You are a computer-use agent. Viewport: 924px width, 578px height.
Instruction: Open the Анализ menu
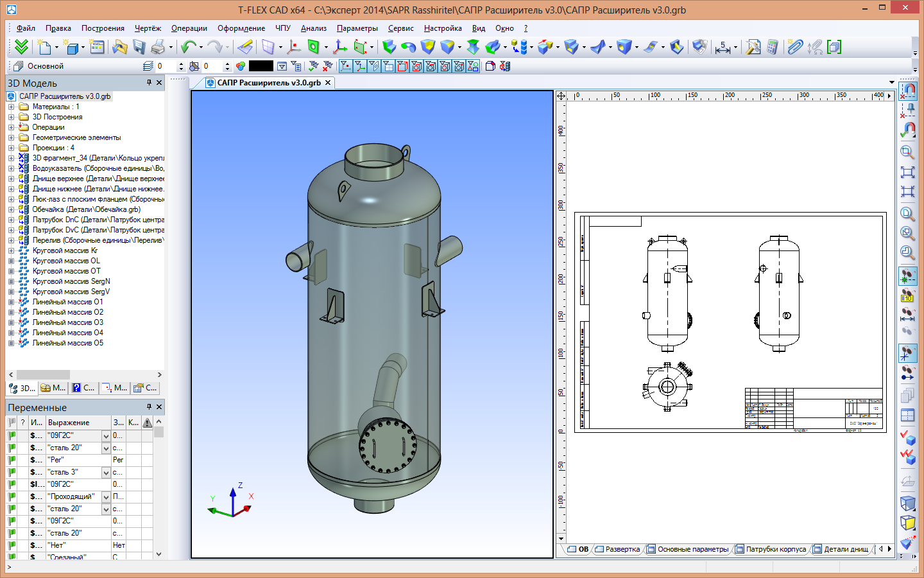pyautogui.click(x=313, y=28)
